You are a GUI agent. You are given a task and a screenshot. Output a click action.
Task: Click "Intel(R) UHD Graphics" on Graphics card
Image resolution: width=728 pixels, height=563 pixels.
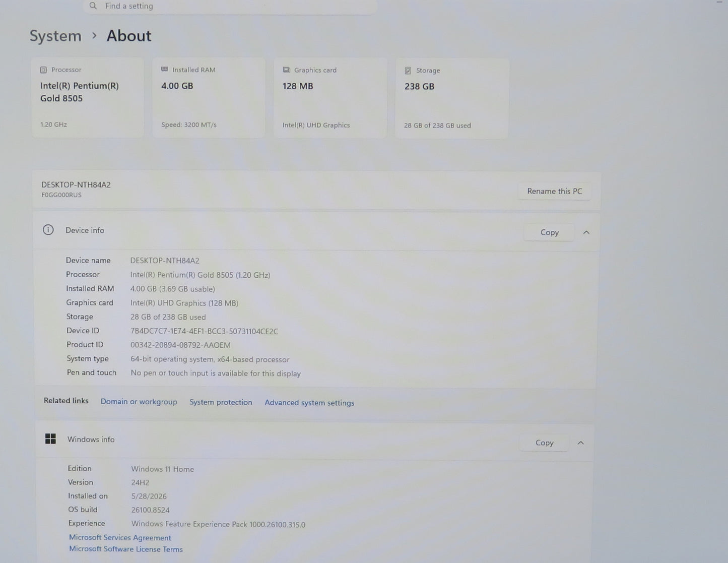point(316,125)
